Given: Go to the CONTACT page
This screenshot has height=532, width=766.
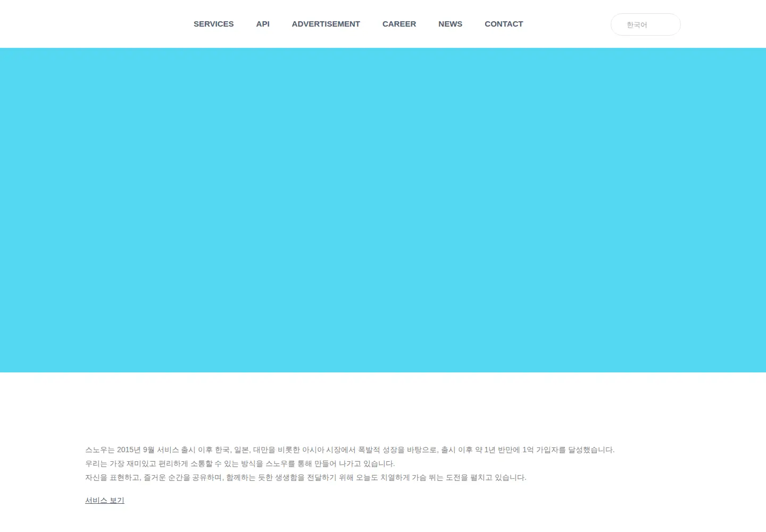Looking at the screenshot, I should pyautogui.click(x=504, y=24).
